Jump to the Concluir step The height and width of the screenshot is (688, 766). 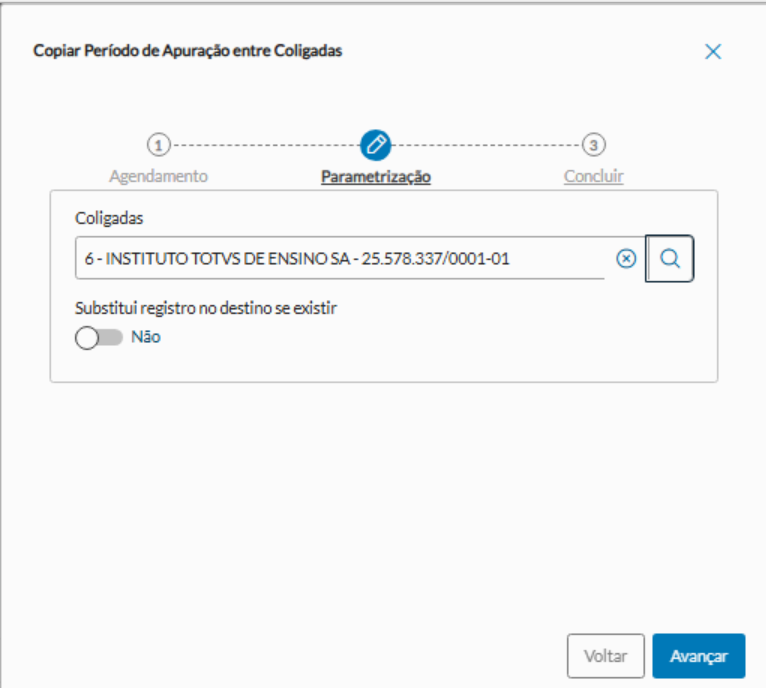coord(594,177)
